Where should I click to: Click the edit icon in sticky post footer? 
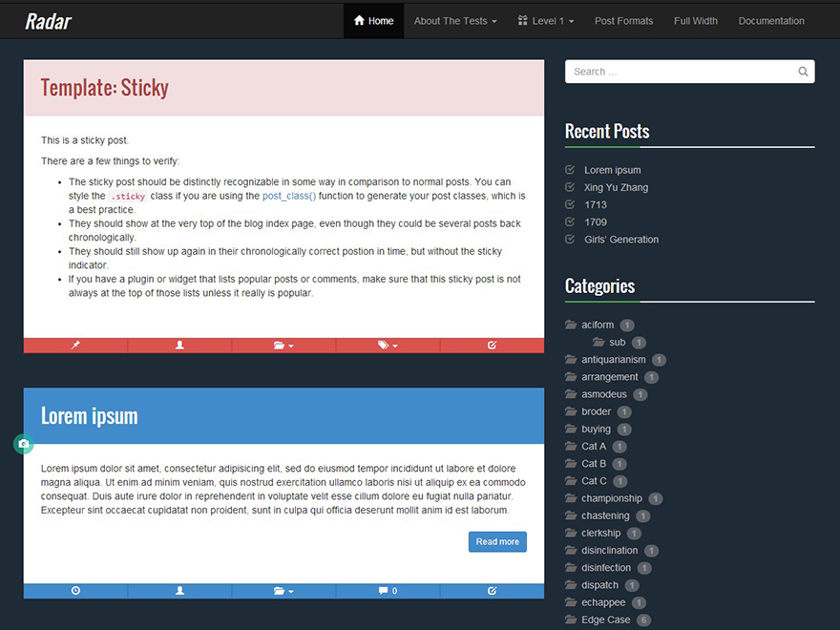(492, 346)
